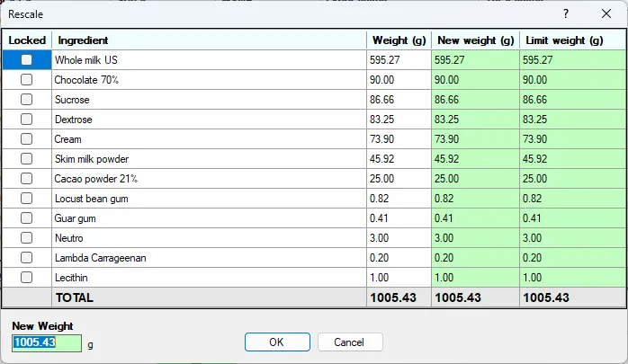Edit Cacao powder new weight 25.00
Viewport: 628px width, 364px height.
click(x=475, y=178)
